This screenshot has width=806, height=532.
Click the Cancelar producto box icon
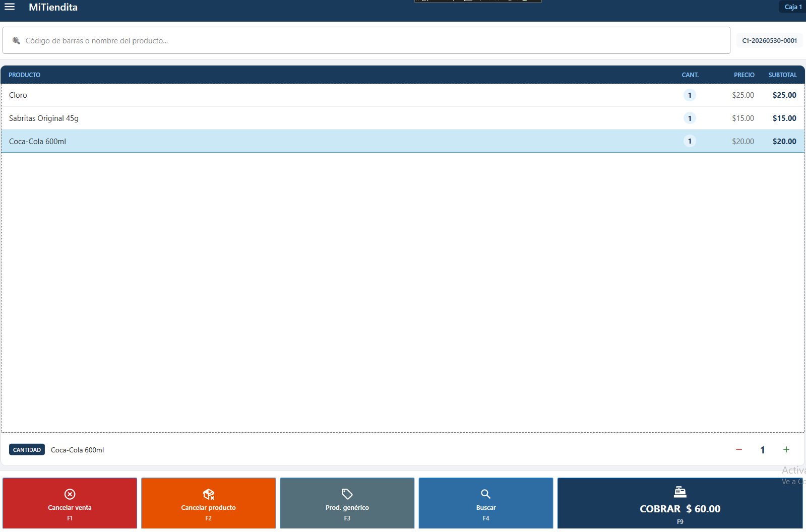coord(209,494)
